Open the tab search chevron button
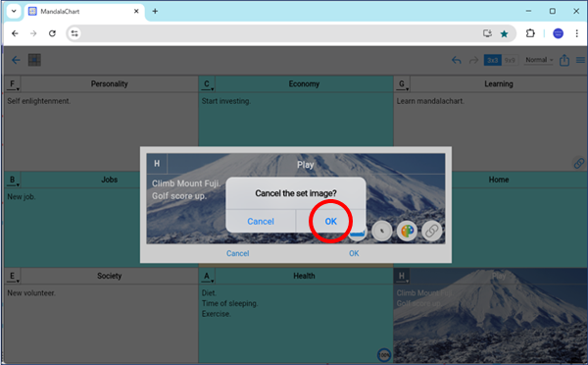The width and height of the screenshot is (588, 365). click(x=14, y=11)
